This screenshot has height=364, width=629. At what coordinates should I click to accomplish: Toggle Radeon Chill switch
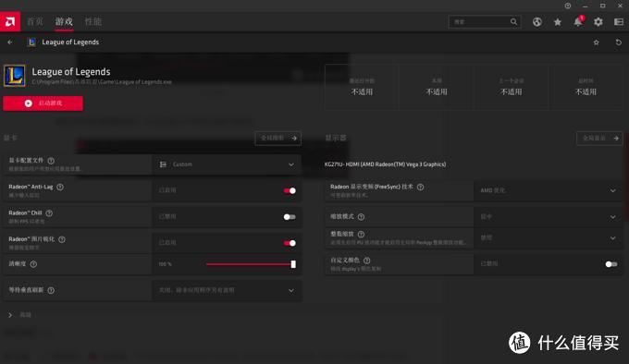[x=290, y=216]
